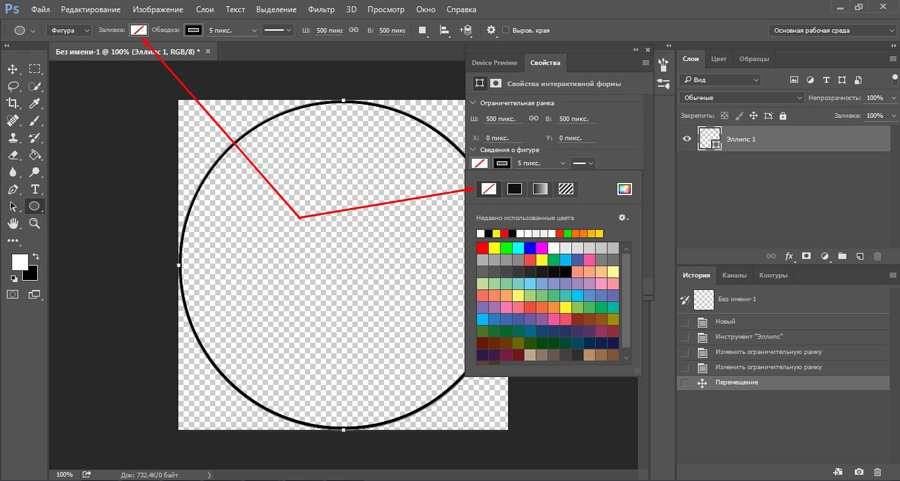Open the Вид layer filter dropdown
Viewport: 900px width, 481px height.
(x=721, y=80)
